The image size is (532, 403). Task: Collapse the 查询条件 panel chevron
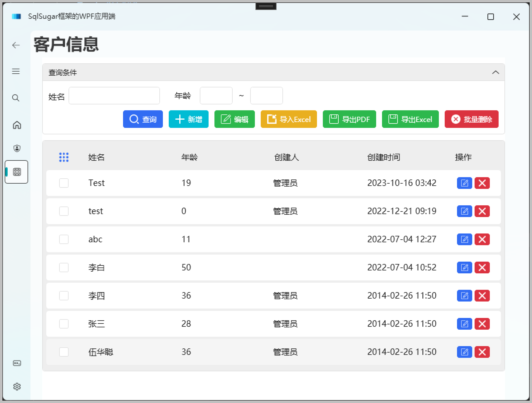click(x=496, y=72)
